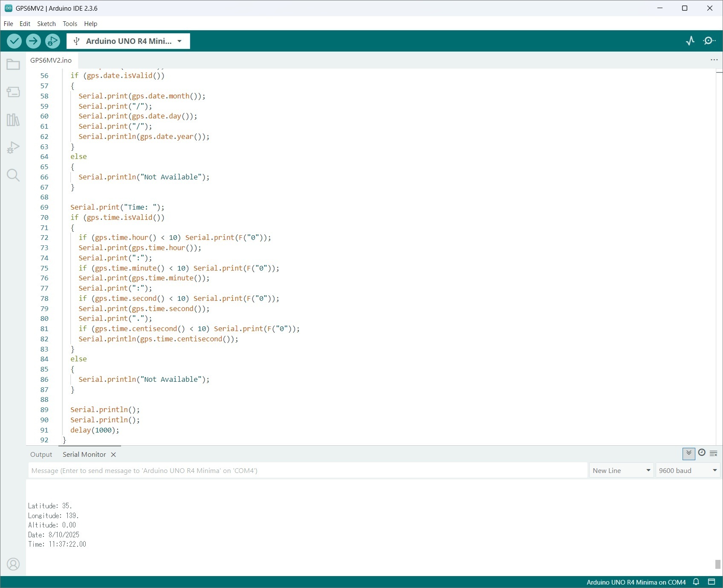Open the New Line ending dropdown
The image size is (723, 588).
621,470
